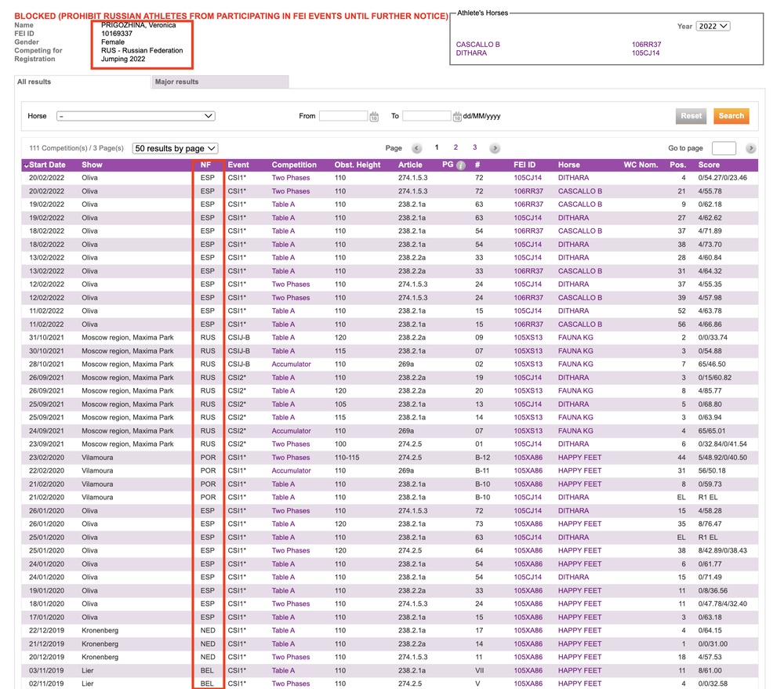784x689 pixels.
Task: Open the From date calendar picker
Action: (x=374, y=117)
